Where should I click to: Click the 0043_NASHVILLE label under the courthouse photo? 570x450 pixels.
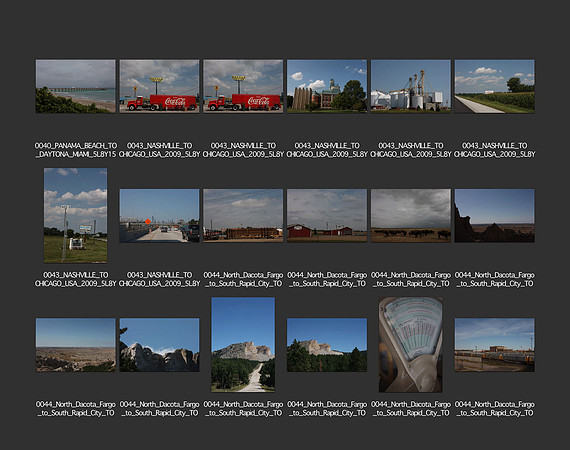tap(327, 150)
